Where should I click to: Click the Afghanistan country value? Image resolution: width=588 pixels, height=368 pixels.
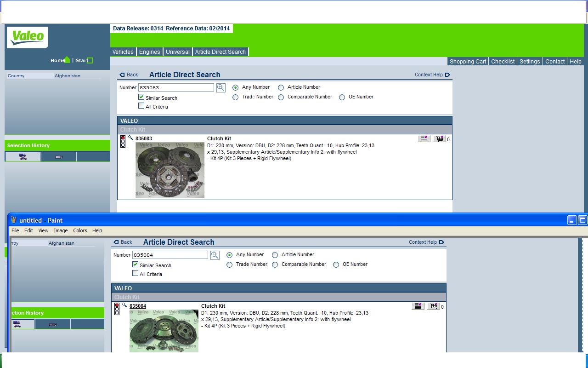point(68,76)
